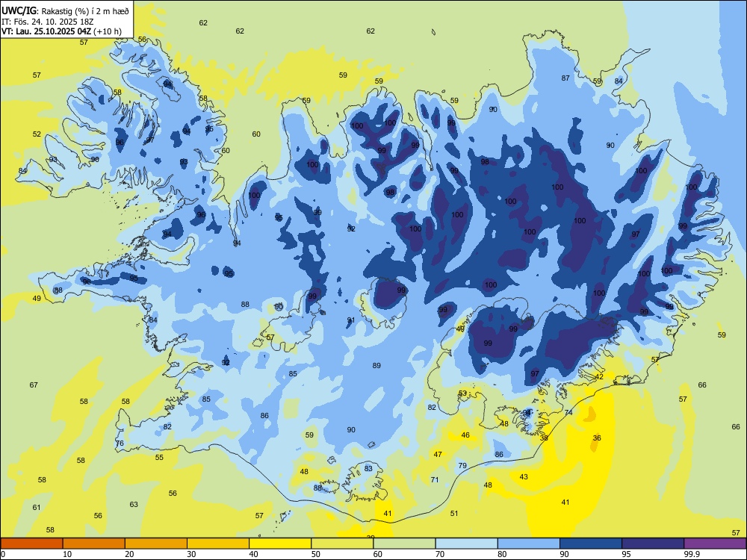Click the humidity value '46' on the map
The width and height of the screenshot is (747, 560).
(x=465, y=435)
